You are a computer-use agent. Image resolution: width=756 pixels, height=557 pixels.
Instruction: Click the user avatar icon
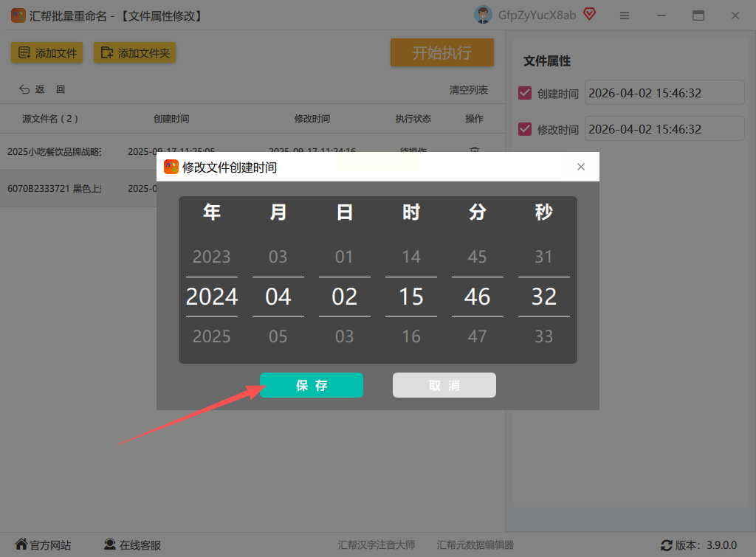483,15
